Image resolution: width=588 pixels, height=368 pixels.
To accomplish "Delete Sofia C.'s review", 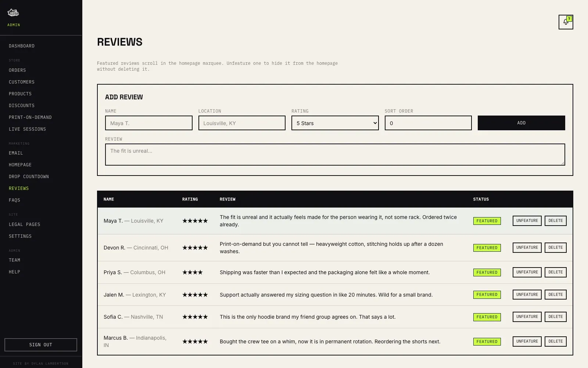I will pos(556,317).
